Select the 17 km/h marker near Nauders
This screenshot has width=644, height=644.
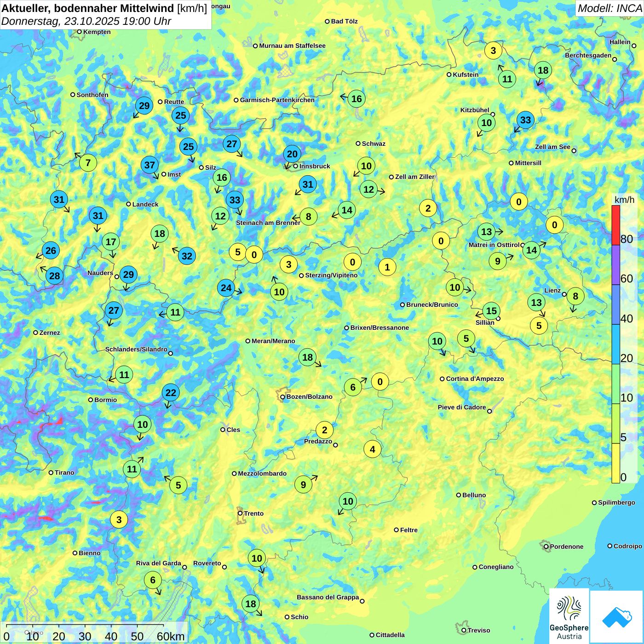click(x=111, y=242)
